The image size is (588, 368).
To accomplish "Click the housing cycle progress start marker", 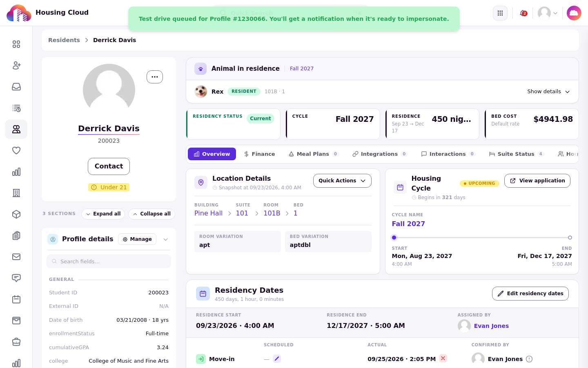I will [x=394, y=238].
